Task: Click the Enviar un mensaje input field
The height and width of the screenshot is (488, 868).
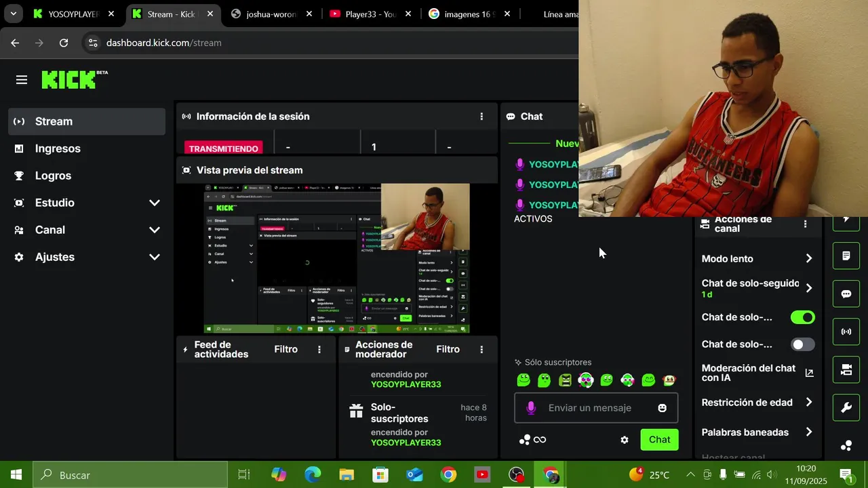Action: [x=596, y=408]
